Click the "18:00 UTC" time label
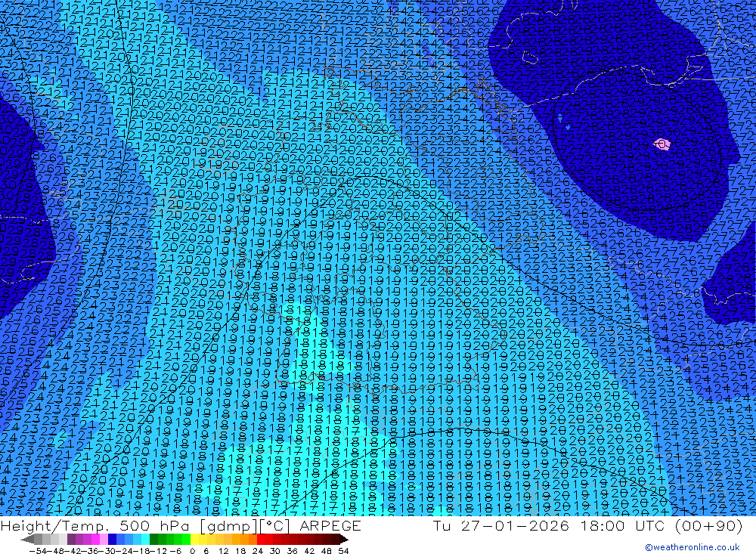 622,525
